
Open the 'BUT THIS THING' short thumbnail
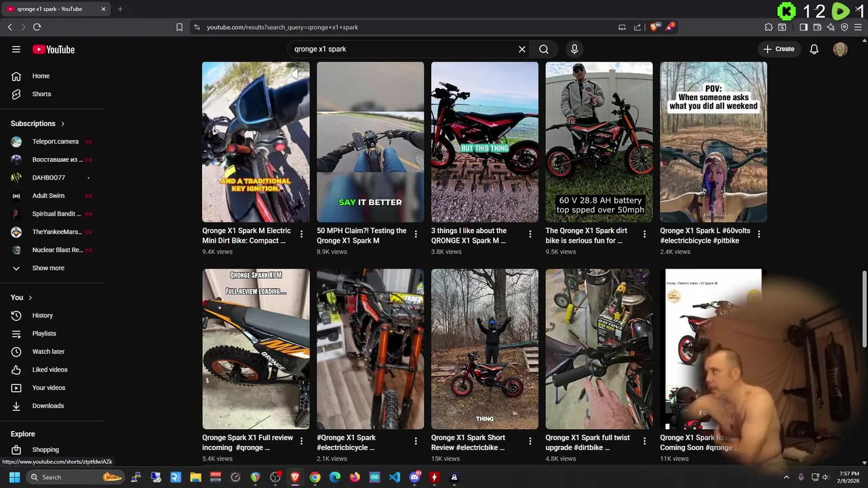485,142
